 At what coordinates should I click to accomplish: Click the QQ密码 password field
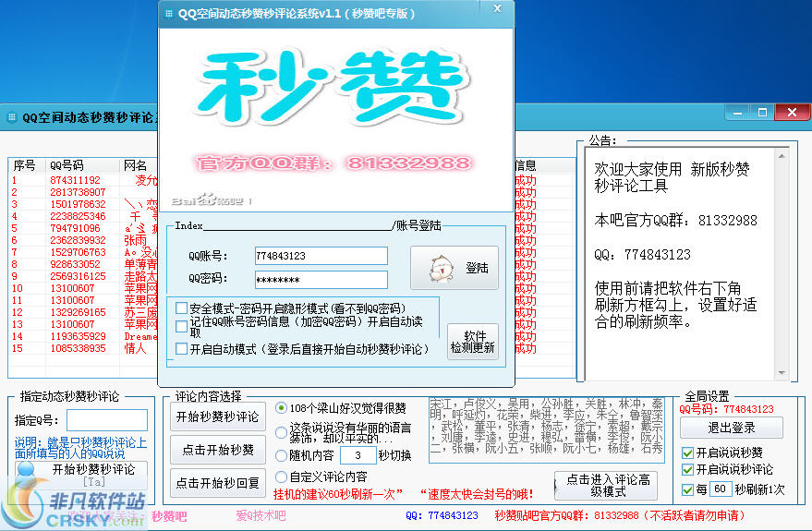[x=321, y=280]
